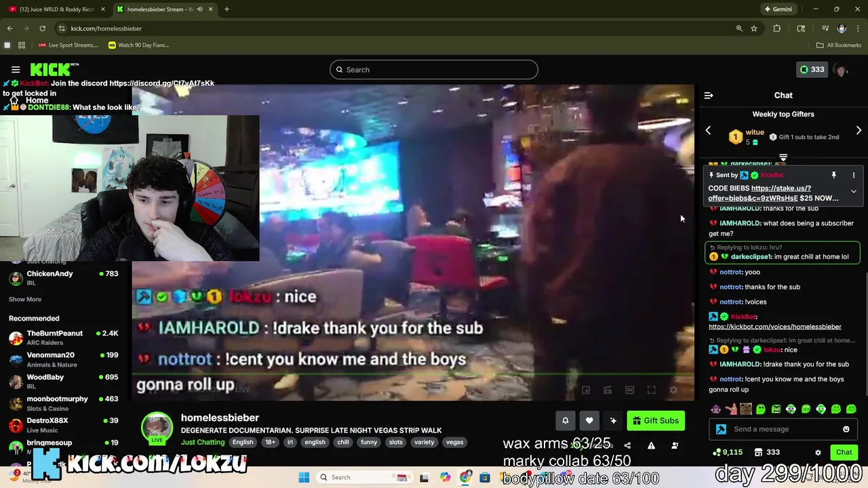The image size is (868, 488).
Task: Open the Windows Start menu
Action: (304, 477)
